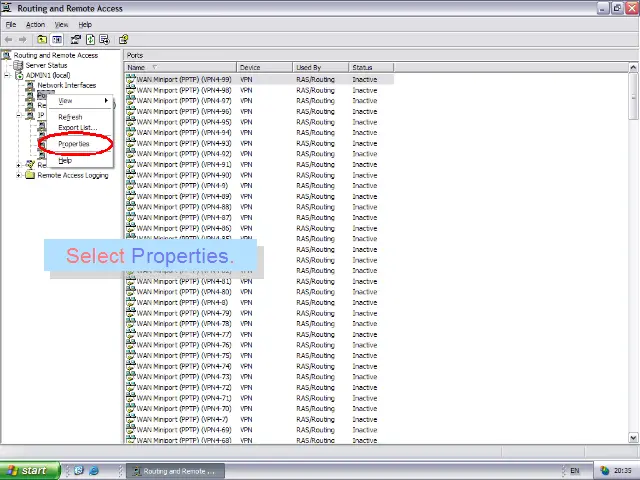Click the taskbar clock showing 20:35
Image resolution: width=640 pixels, height=480 pixels.
[x=623, y=471]
